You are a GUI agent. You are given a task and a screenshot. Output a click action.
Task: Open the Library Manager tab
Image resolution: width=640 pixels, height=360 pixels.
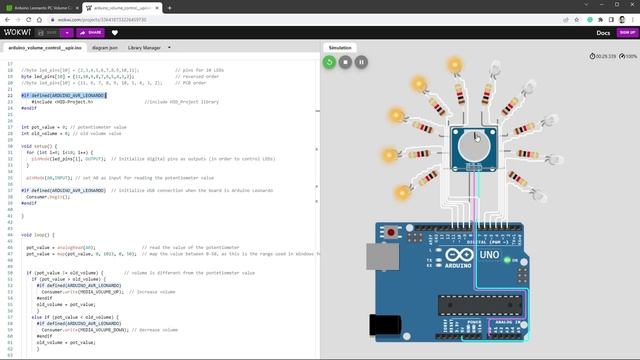coord(144,48)
